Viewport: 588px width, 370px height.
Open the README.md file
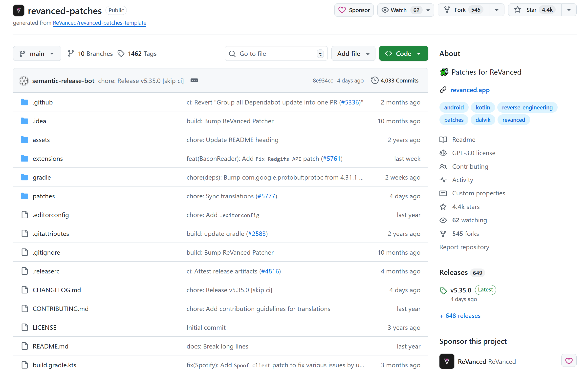point(50,346)
